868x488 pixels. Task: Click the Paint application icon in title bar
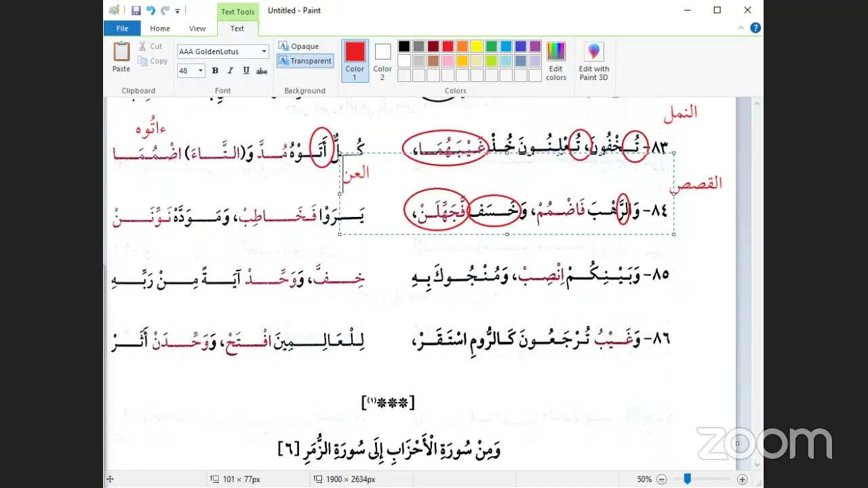tap(115, 10)
